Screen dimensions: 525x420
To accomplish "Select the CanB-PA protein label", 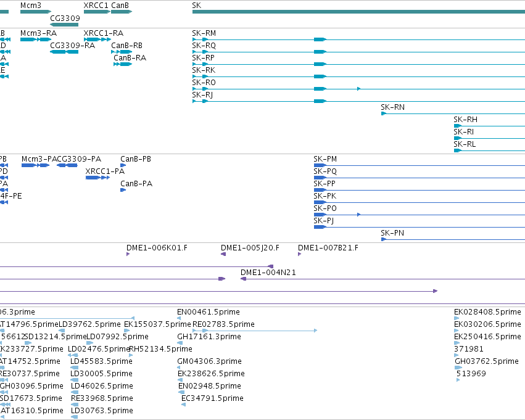I will click(136, 184).
